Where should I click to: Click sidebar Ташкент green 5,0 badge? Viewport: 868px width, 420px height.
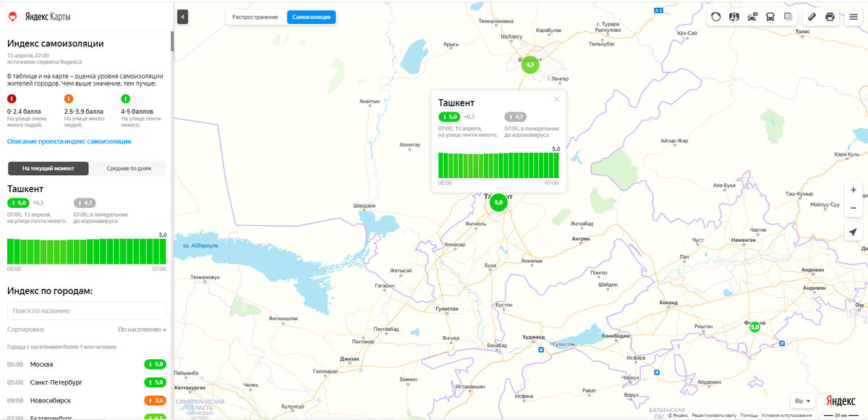(18, 203)
